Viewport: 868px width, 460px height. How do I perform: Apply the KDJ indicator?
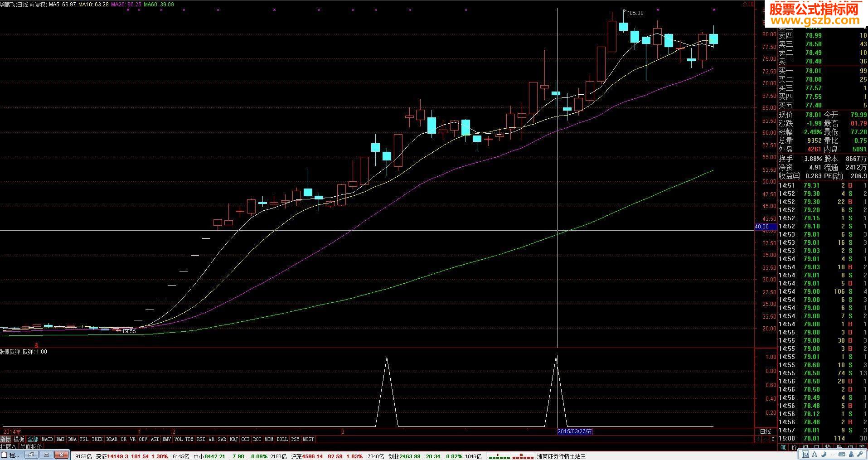click(233, 439)
